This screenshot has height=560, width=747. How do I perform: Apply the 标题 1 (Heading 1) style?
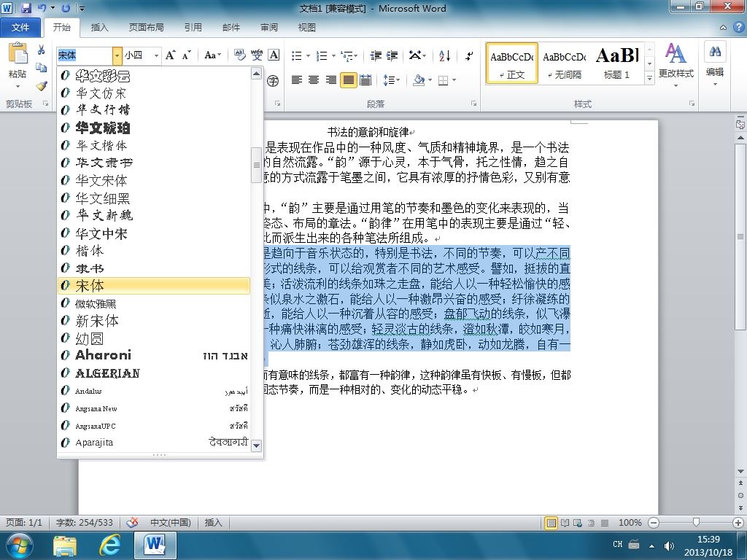(617, 63)
